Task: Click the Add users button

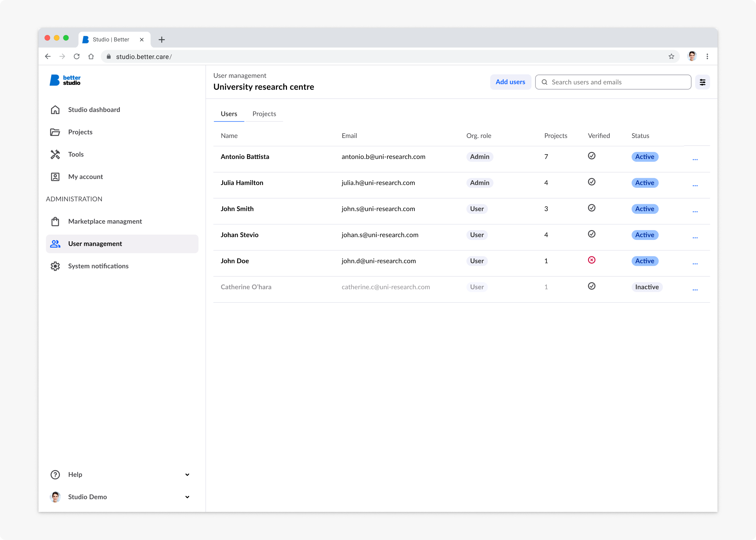Action: 510,82
